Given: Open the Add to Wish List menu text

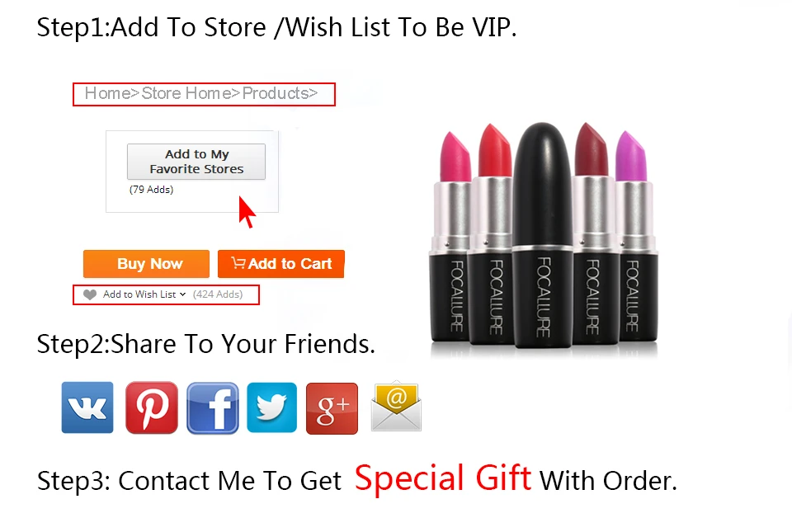Looking at the screenshot, I should [139, 294].
